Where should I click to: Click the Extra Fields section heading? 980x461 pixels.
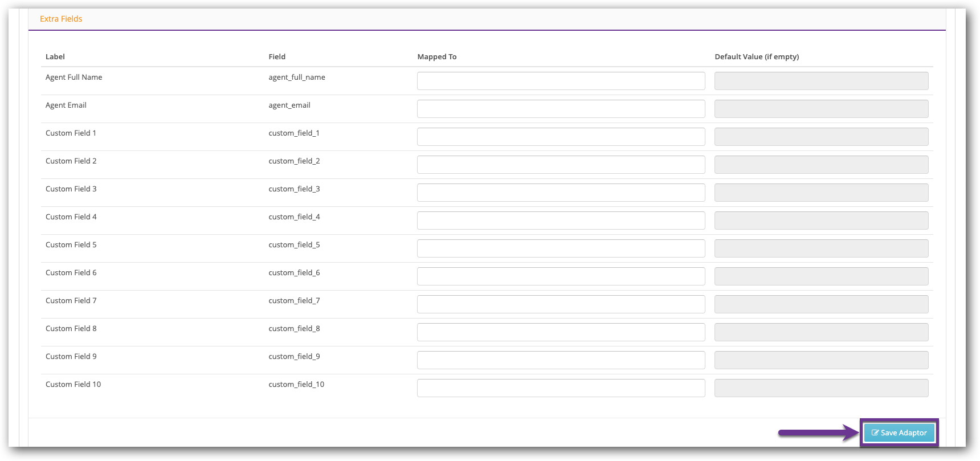61,19
